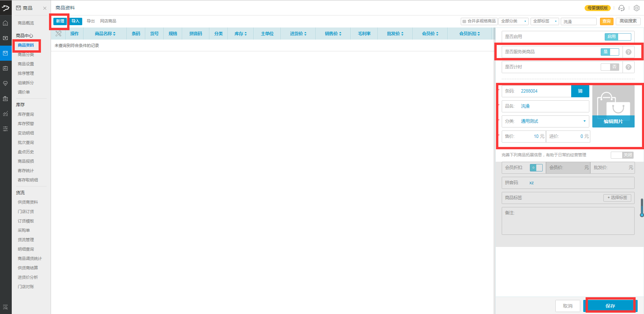Image resolution: width=644 pixels, height=314 pixels.
Task: Click the wrench column settings icon
Action: pos(58,34)
